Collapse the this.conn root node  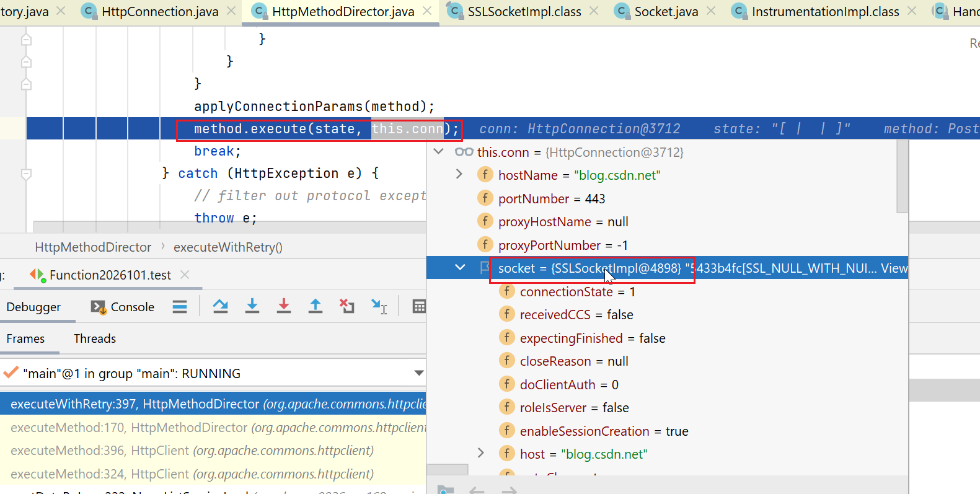(439, 152)
